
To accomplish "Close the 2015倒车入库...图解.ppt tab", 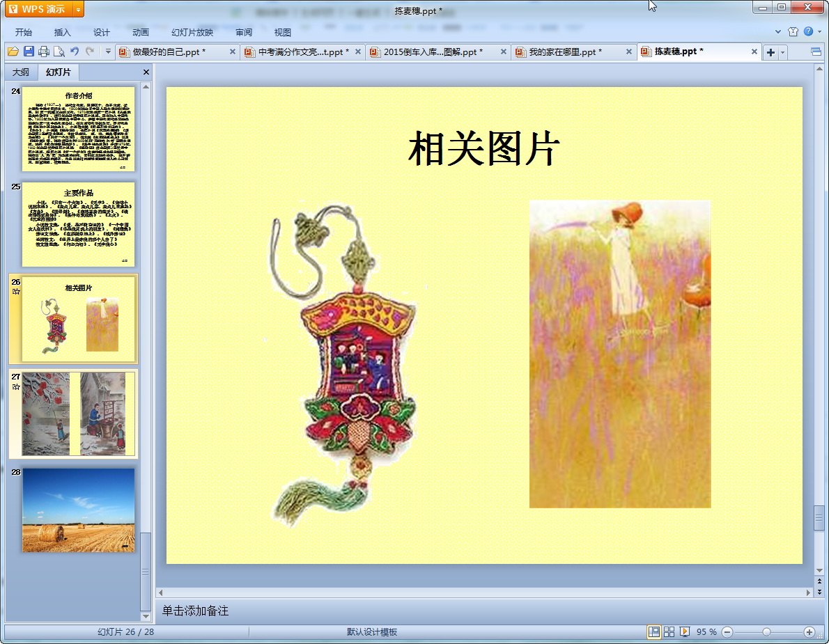I will pos(503,52).
